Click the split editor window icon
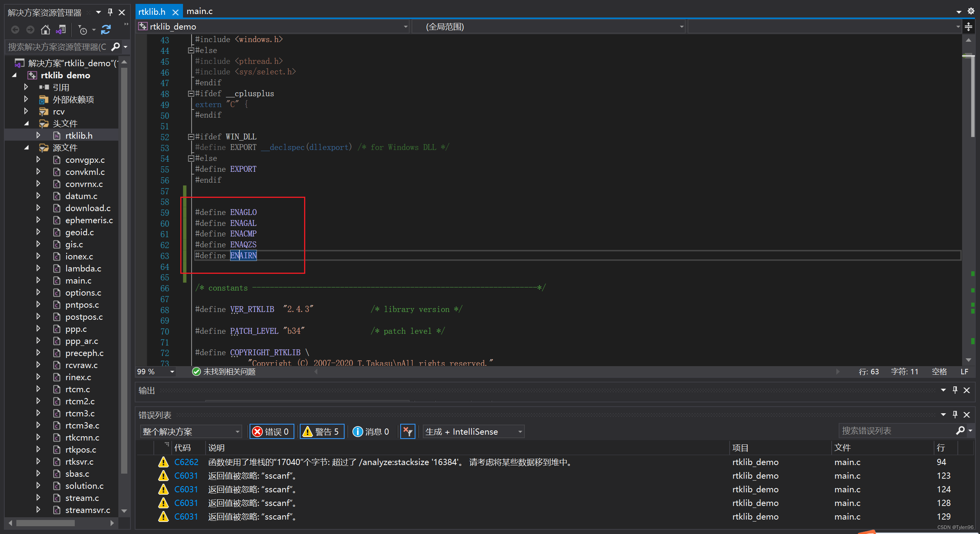This screenshot has height=534, width=980. coord(968,26)
